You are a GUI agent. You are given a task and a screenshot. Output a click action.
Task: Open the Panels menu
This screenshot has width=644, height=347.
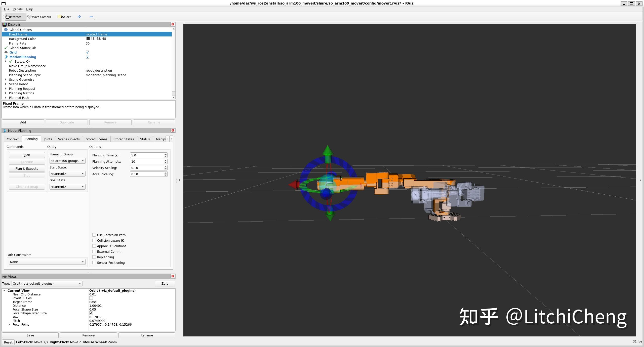18,9
